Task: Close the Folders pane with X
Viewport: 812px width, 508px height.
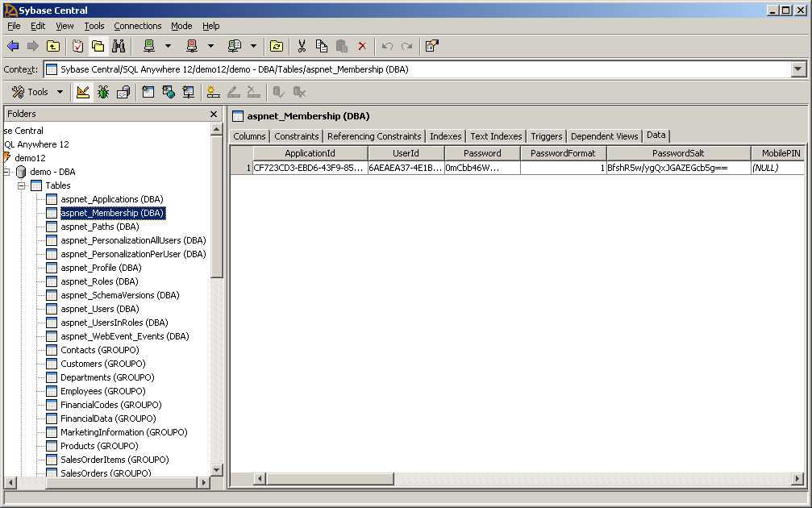Action: (x=214, y=114)
